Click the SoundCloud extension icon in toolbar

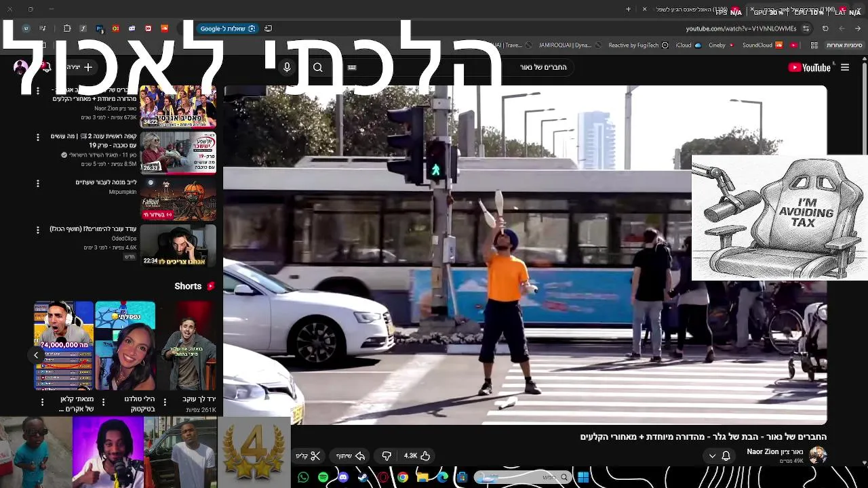164,28
